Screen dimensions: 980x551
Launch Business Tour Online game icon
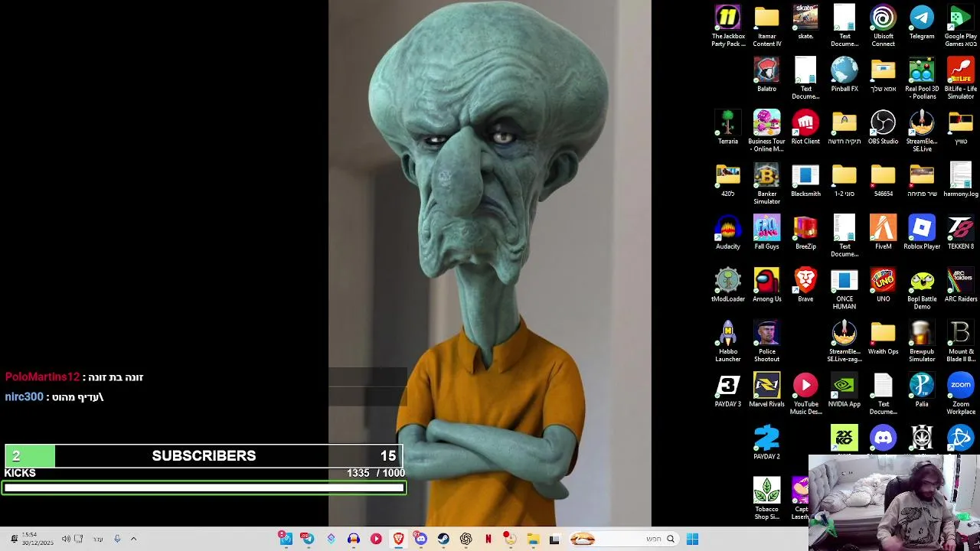[x=766, y=131]
